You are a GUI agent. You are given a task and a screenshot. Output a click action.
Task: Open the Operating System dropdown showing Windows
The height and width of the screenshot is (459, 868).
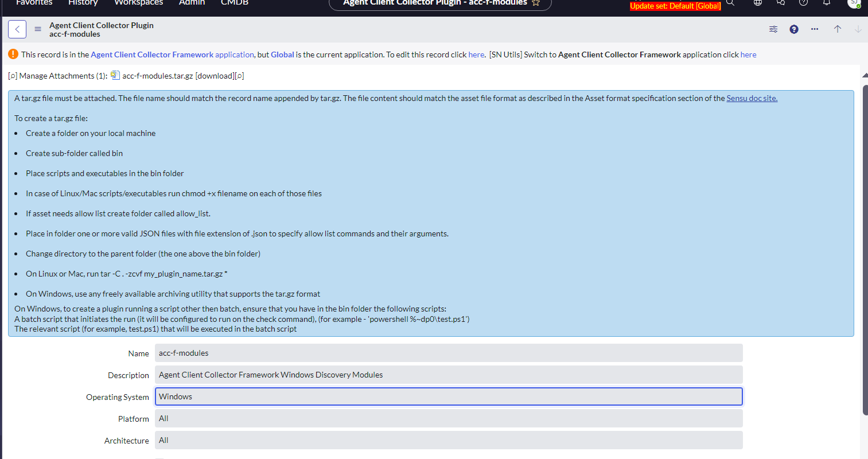449,396
